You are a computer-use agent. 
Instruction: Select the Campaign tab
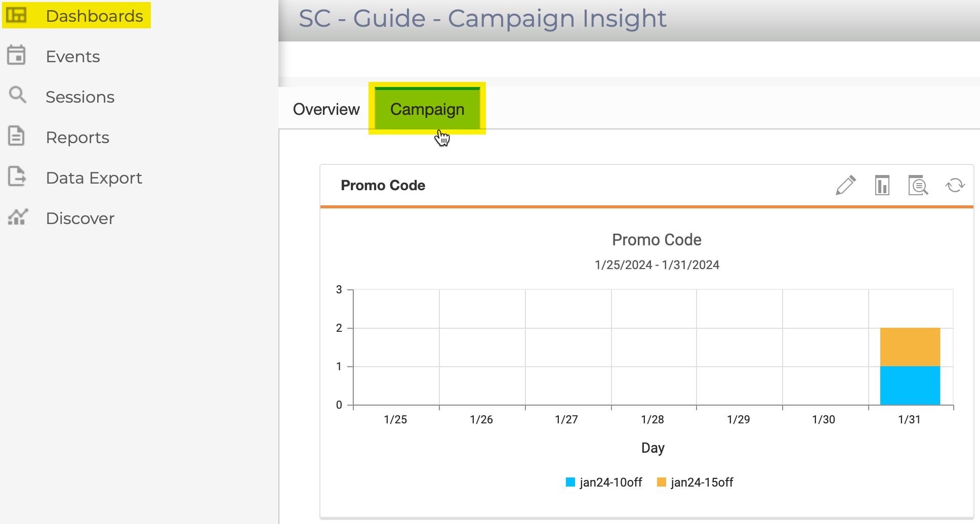[x=427, y=109]
